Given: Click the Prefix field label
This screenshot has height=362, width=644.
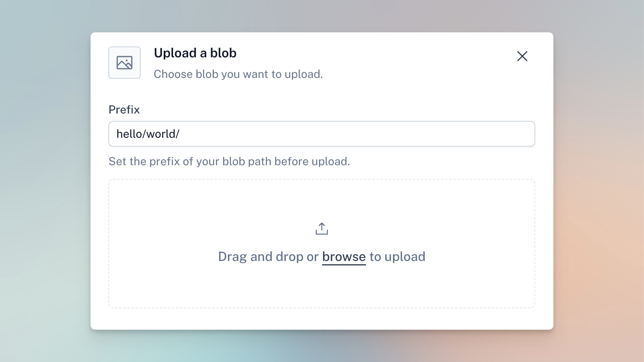Looking at the screenshot, I should coord(124,109).
